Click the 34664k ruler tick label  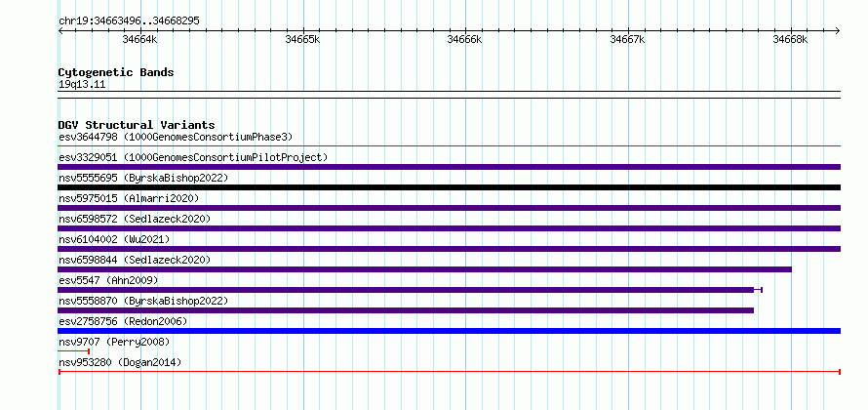(139, 39)
